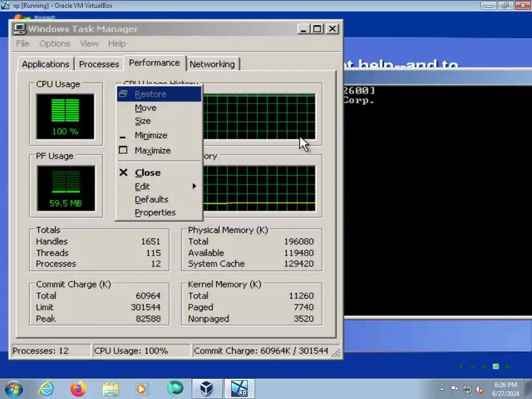
Task: Maximize the Windows Task Manager window
Action: pyautogui.click(x=317, y=29)
